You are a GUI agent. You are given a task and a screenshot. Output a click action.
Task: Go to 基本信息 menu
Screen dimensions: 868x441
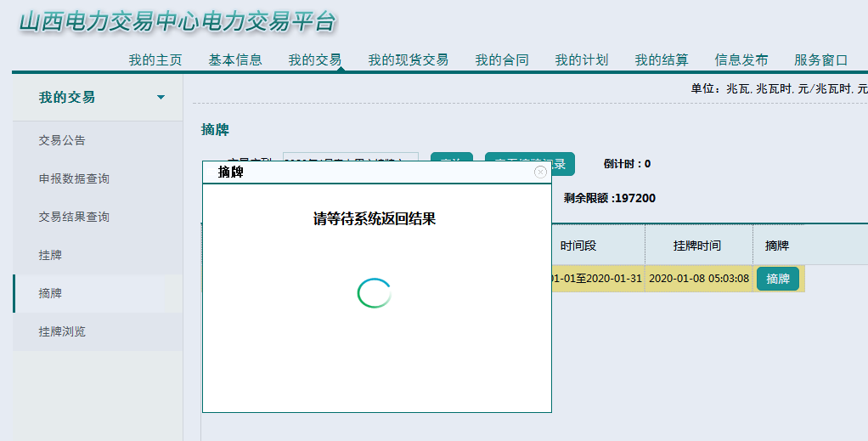(x=235, y=60)
